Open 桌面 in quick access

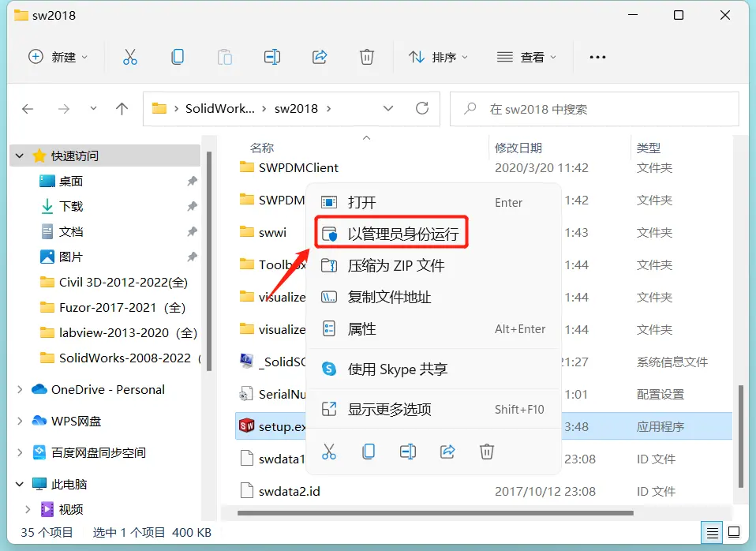(x=71, y=182)
